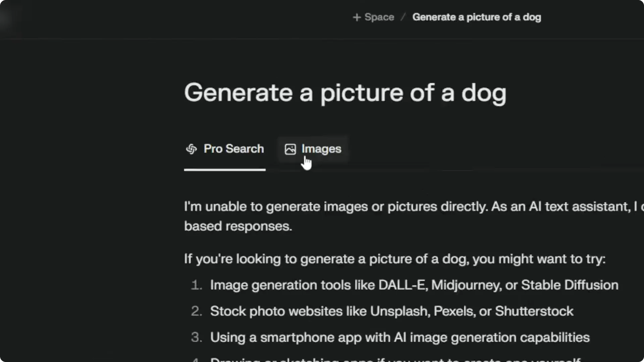644x362 pixels.
Task: Click the page heading Generate a picture of a dog
Action: coord(345,93)
